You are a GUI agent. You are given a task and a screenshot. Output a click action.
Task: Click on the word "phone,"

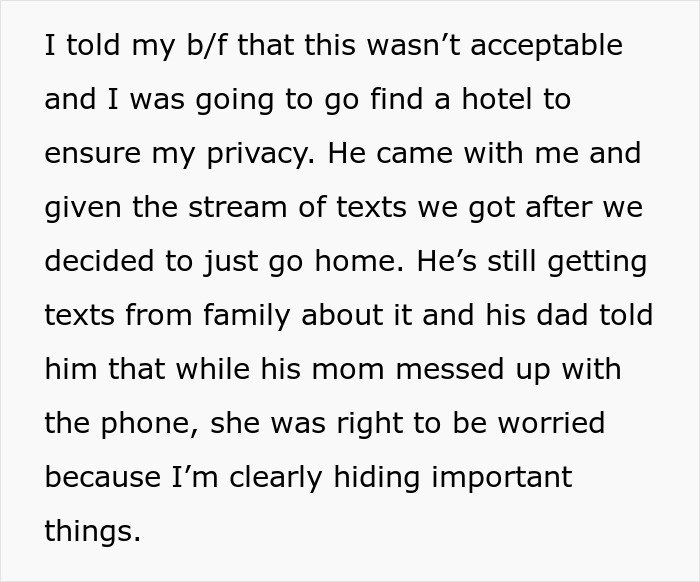(150, 424)
